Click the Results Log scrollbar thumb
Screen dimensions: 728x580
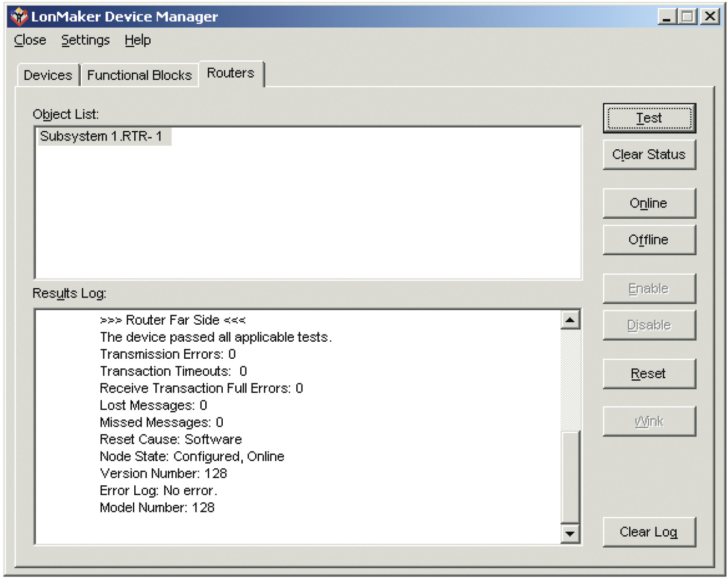click(570, 477)
